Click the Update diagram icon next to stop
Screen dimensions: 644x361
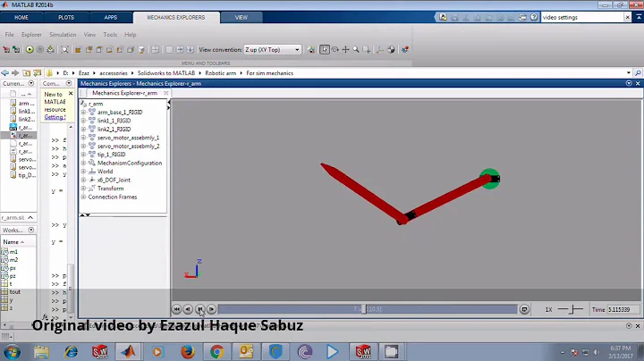pos(50,50)
